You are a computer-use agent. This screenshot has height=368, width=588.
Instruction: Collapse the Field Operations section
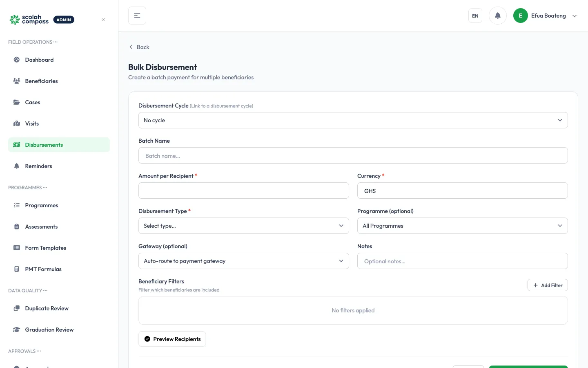[x=33, y=42]
